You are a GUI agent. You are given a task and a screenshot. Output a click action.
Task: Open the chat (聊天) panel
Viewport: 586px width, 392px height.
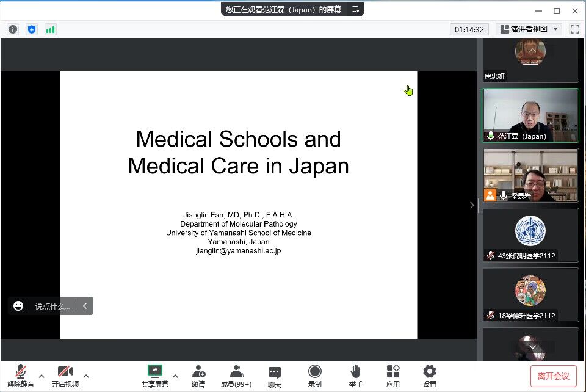coord(275,376)
